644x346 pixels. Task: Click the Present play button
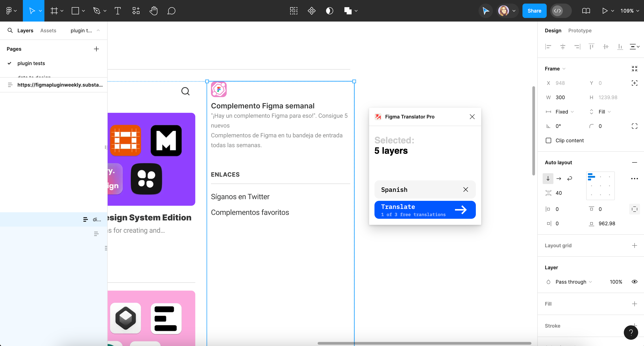(605, 11)
